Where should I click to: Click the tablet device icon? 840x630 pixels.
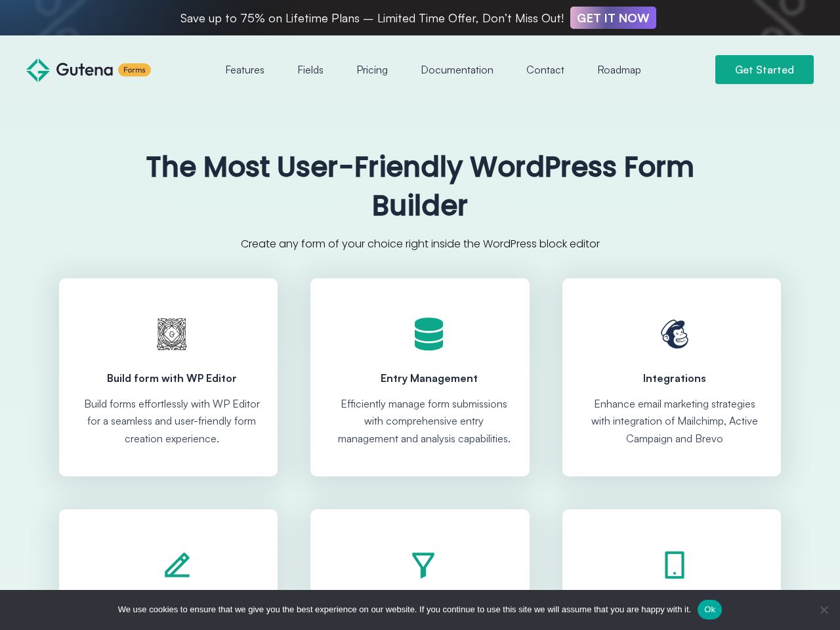pyautogui.click(x=675, y=565)
